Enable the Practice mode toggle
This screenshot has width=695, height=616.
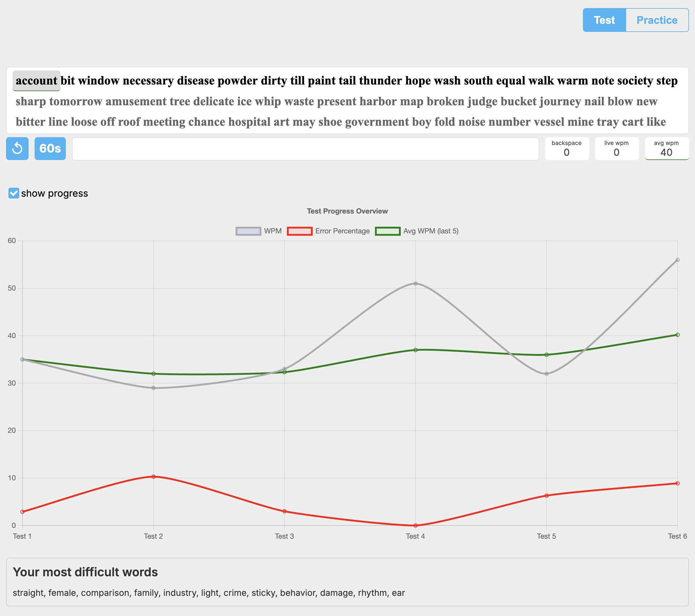(656, 20)
